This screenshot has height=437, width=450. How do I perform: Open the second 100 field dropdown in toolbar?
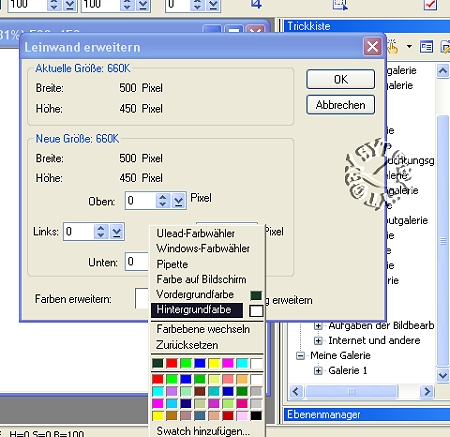143,4
